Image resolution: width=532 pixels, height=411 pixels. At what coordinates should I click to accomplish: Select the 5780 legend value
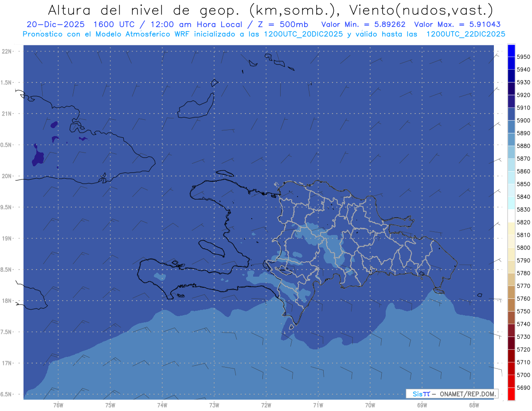pyautogui.click(x=524, y=273)
